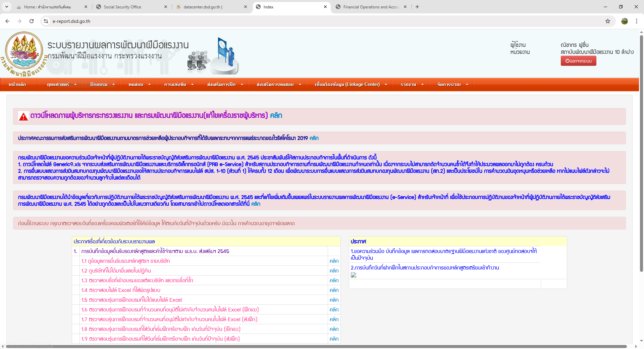
Task: Click คลิก link for item 1.1
Action: [334, 261]
